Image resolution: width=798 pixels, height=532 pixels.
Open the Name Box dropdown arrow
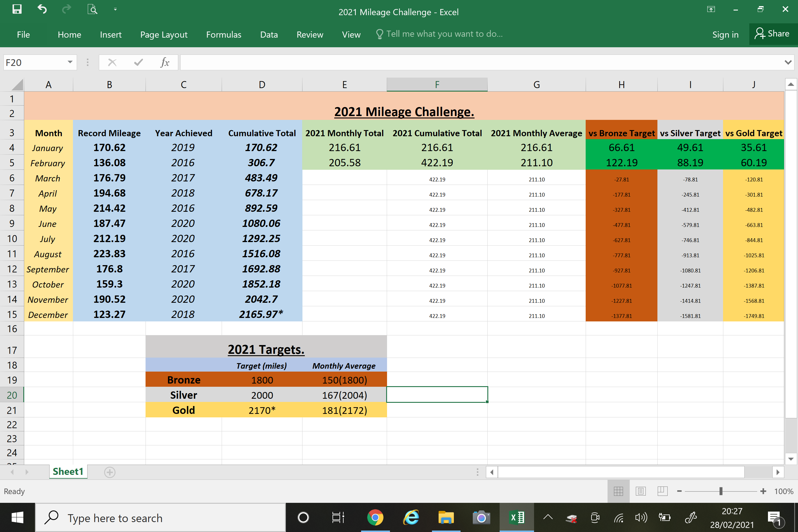pyautogui.click(x=70, y=62)
